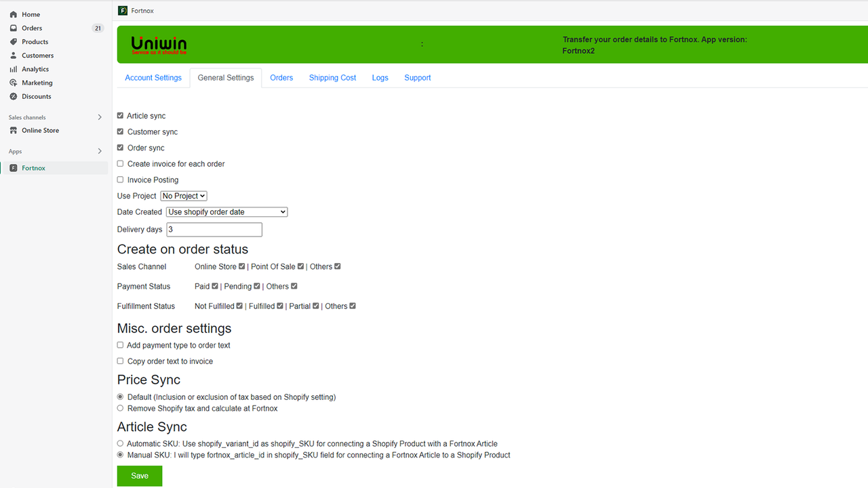Toggle Point Of Sale checkbox
Image resolution: width=868 pixels, height=488 pixels.
[300, 266]
